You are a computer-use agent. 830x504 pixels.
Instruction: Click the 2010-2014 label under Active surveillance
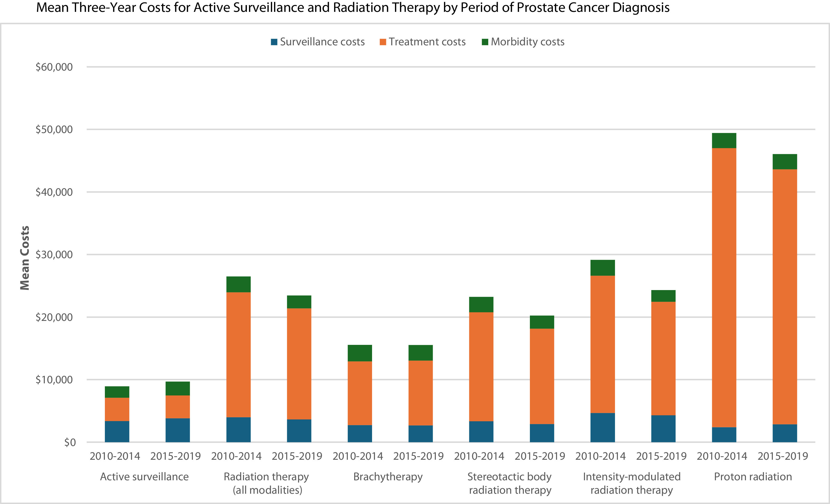[x=115, y=456]
